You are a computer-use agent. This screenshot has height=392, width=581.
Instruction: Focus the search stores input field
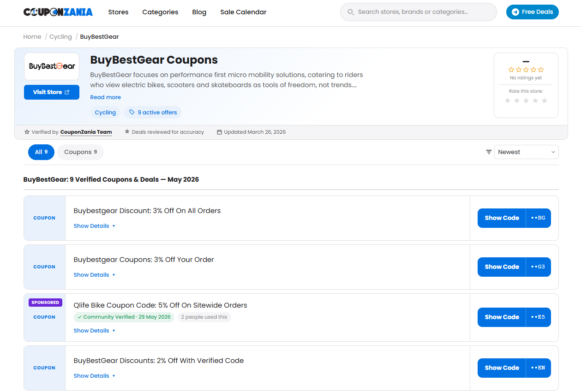(x=419, y=12)
